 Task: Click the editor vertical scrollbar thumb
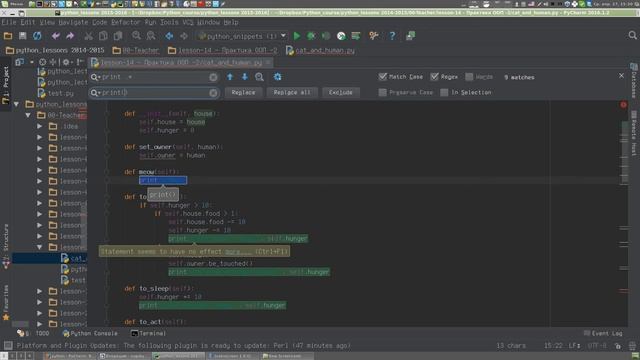pyautogui.click(x=624, y=152)
